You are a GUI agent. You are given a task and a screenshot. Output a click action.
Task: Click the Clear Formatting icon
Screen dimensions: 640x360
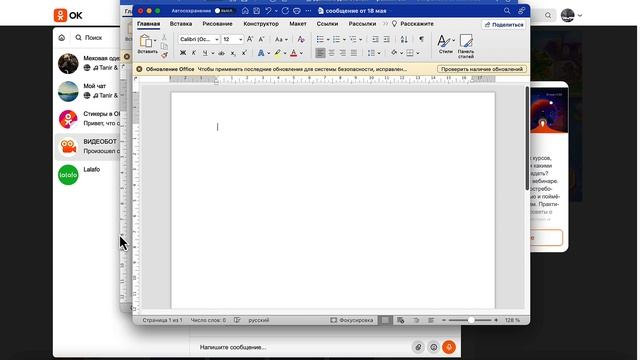pyautogui.click(x=301, y=40)
